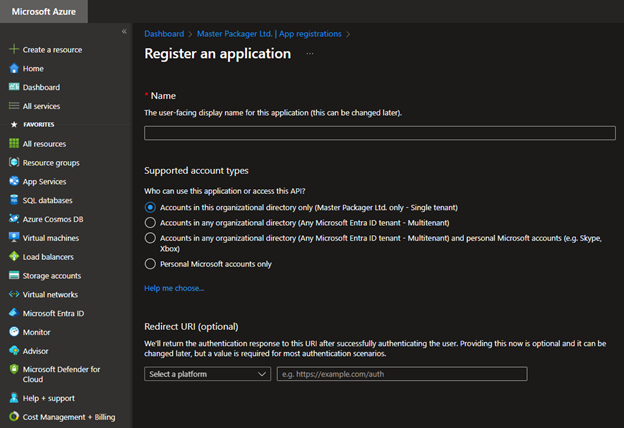Viewport: 624px width, 428px height.
Task: Select single tenant account type radio
Action: (150, 207)
